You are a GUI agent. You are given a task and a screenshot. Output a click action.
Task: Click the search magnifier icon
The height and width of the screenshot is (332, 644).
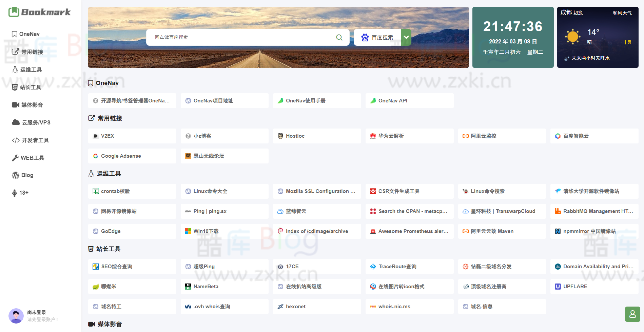click(339, 37)
